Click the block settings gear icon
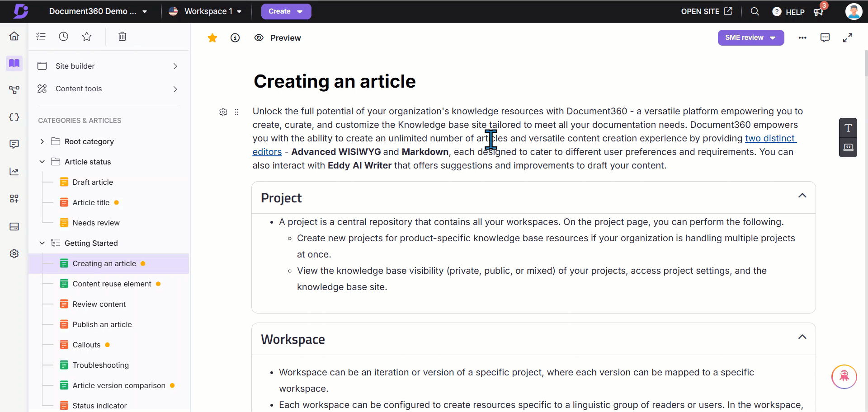The image size is (868, 412). (223, 112)
